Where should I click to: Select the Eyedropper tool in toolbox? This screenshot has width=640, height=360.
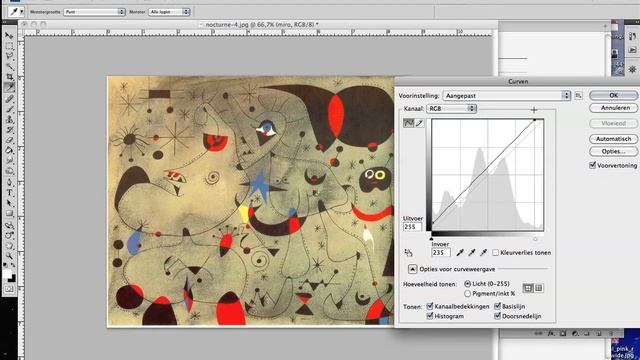click(9, 87)
